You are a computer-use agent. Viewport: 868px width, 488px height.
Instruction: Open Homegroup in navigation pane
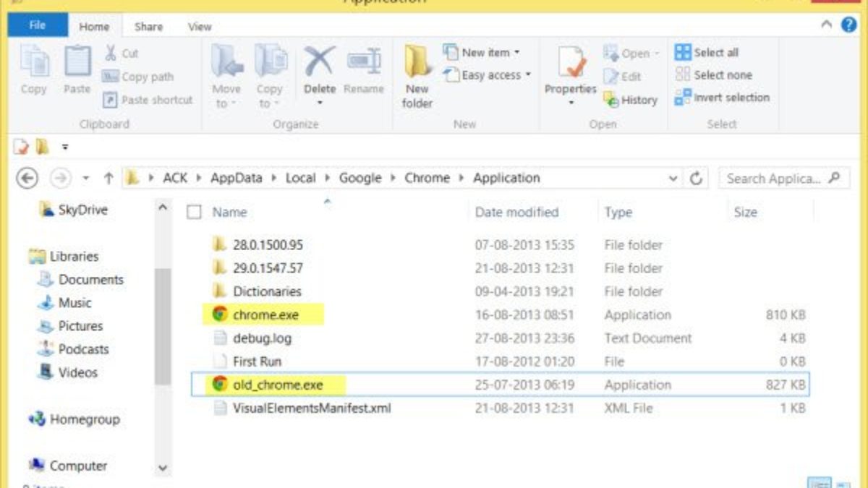click(75, 419)
